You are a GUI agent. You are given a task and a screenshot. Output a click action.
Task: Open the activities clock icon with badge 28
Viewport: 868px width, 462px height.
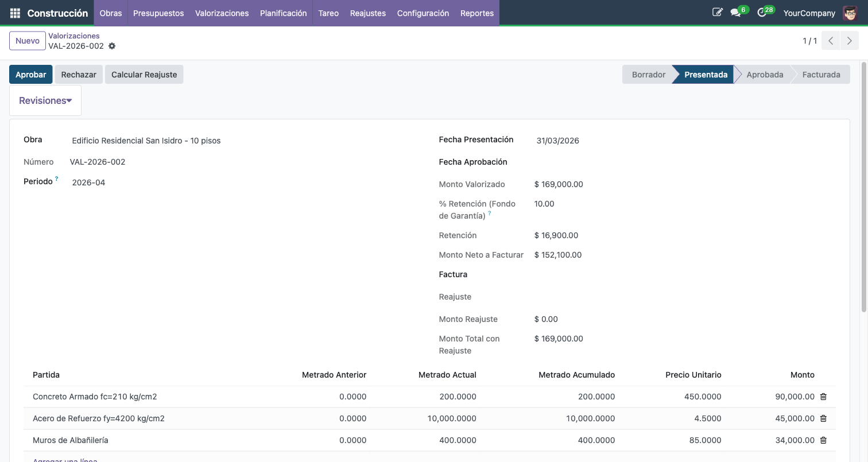(762, 13)
